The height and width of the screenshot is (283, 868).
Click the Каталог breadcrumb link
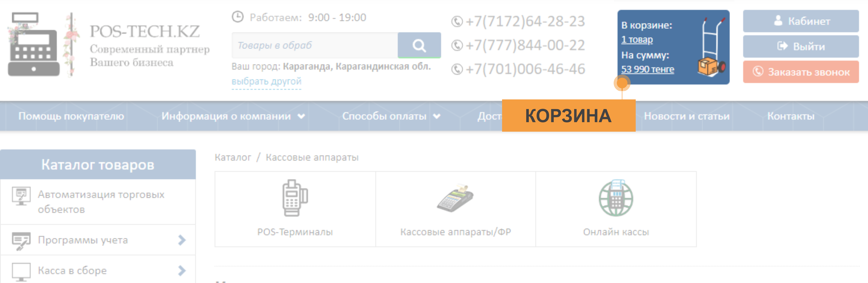tap(233, 157)
